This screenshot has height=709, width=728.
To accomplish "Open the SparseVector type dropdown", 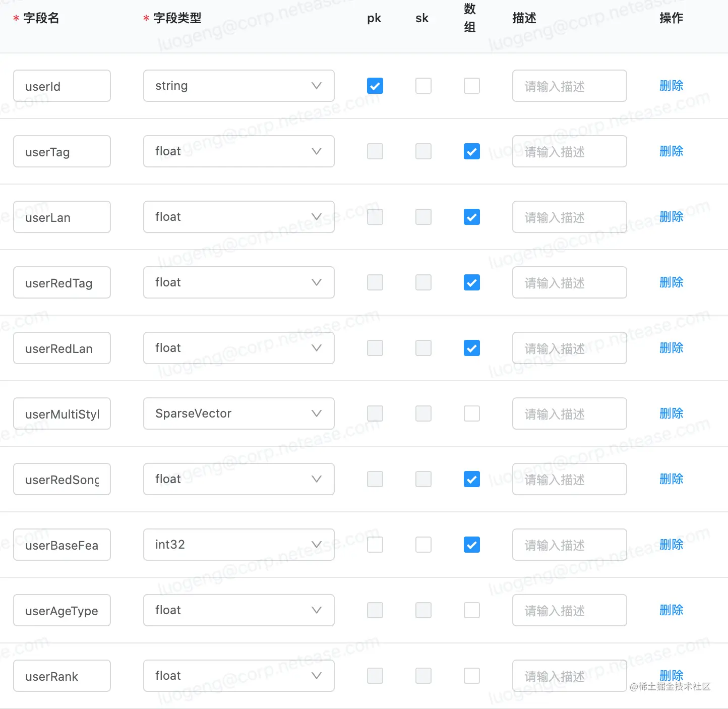I will (x=239, y=413).
